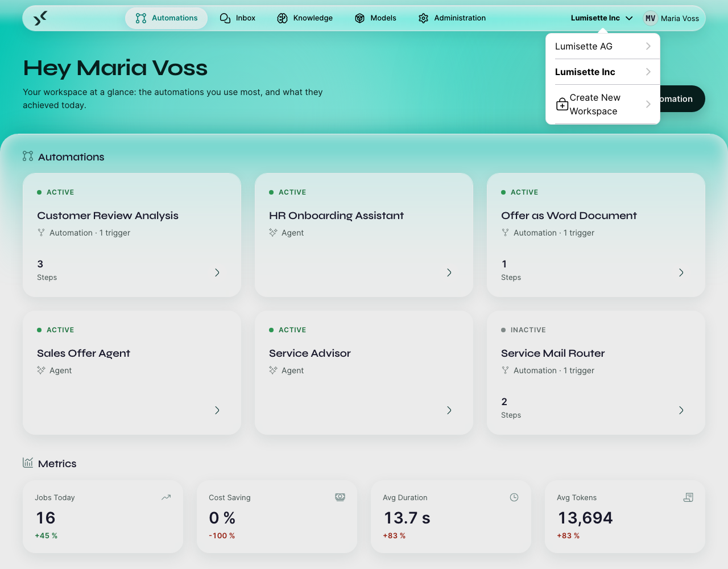Select the Lumisette Inc workspace entry

603,72
